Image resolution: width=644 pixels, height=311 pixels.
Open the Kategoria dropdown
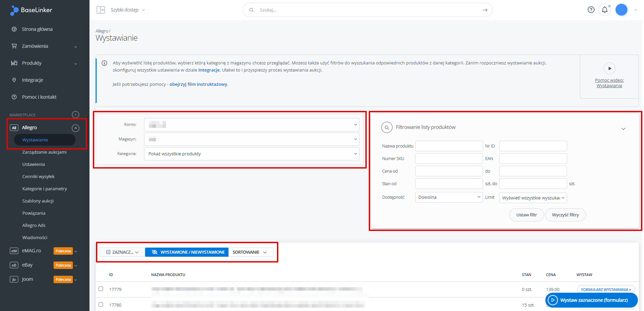point(252,154)
